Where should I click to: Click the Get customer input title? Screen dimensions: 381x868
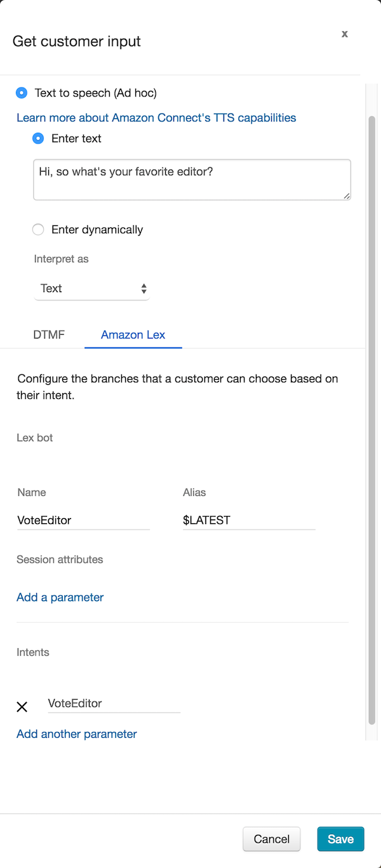[x=77, y=42]
